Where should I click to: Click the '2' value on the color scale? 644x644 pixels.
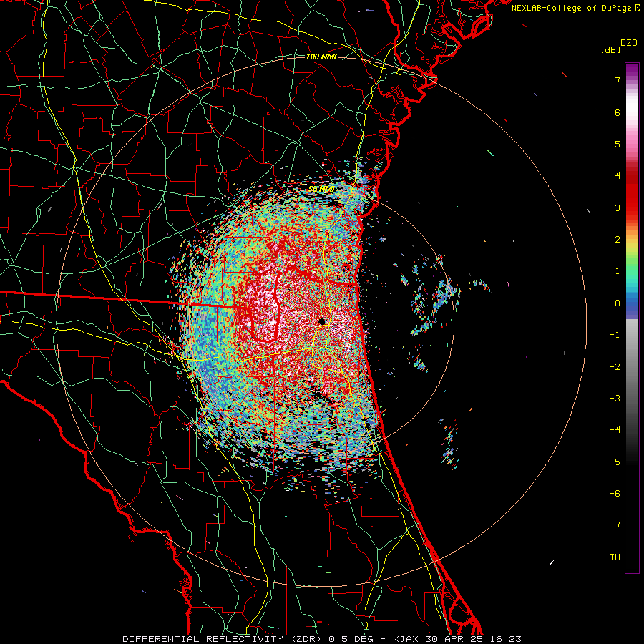pos(618,240)
